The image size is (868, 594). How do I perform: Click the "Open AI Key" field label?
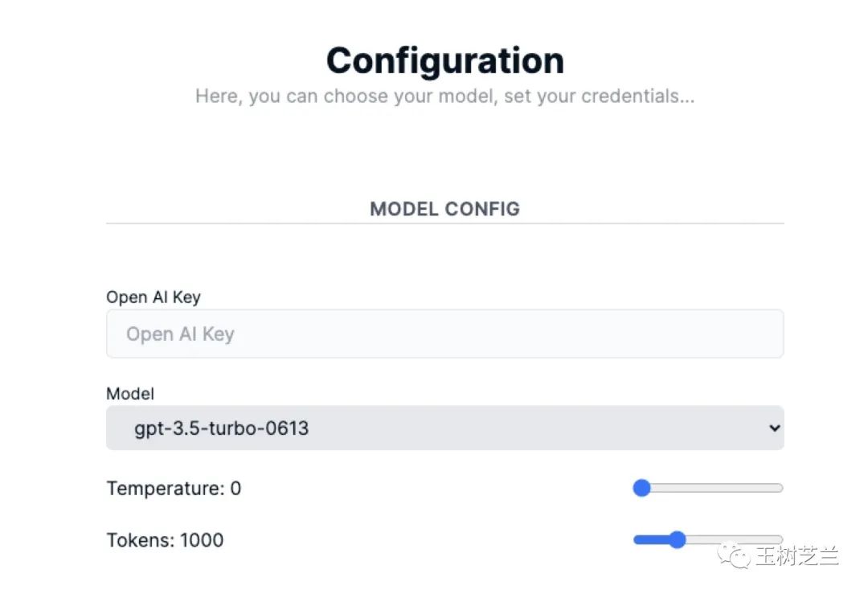[154, 297]
